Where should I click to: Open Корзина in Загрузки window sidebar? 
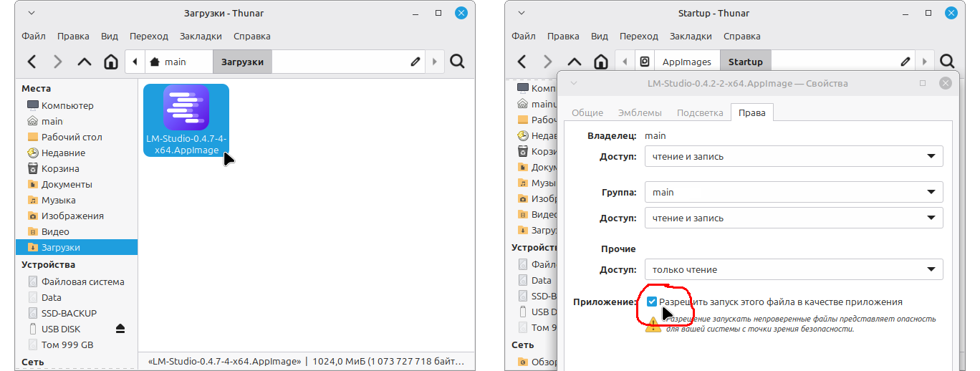[x=77, y=168]
